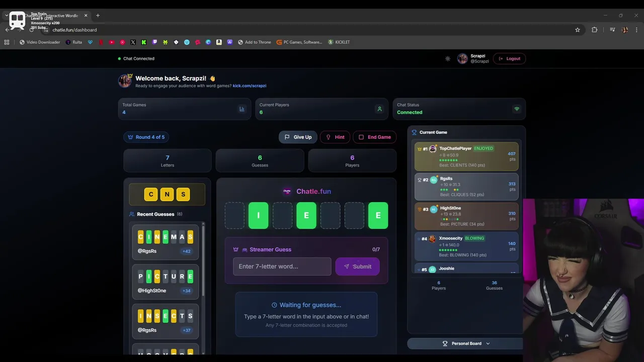Click the Personal Board trophy icon
Screen dimensions: 644x362
click(445, 343)
